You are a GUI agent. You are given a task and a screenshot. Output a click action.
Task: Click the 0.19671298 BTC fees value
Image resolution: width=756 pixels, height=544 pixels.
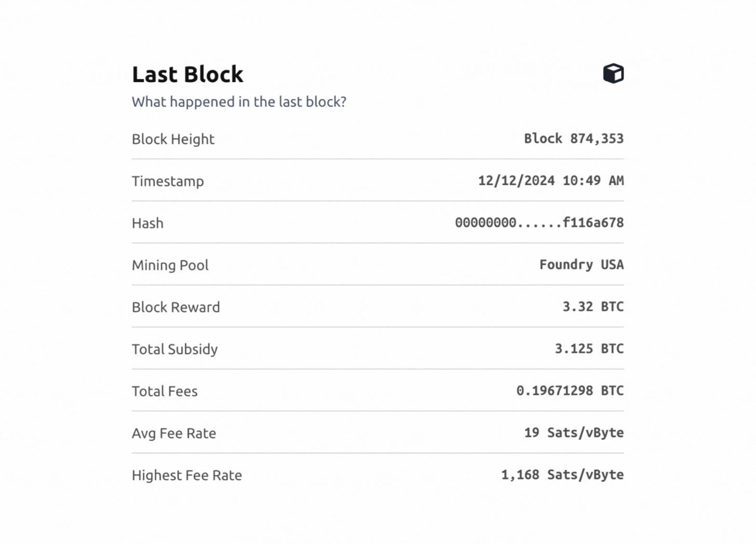coord(570,391)
